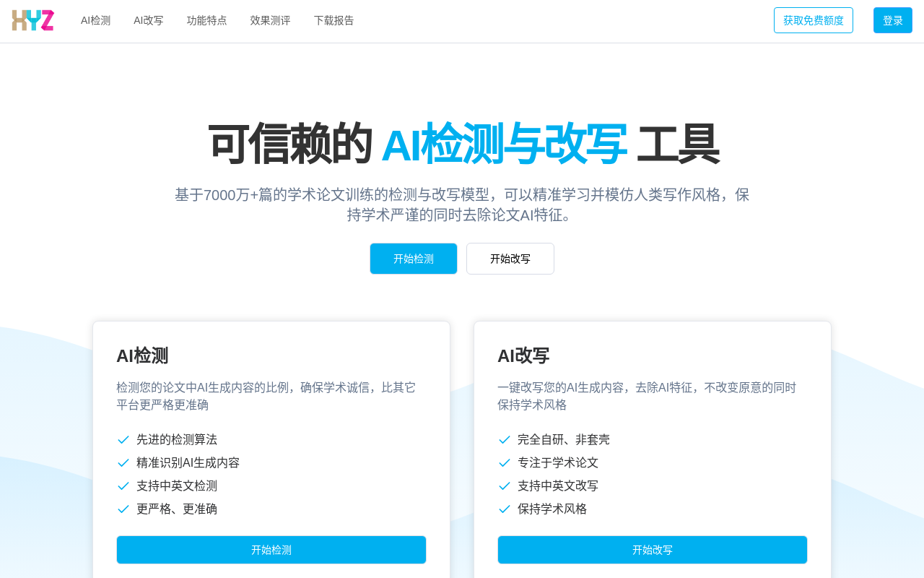Click the checkmark icon beside 支持中英文改写

(x=505, y=486)
